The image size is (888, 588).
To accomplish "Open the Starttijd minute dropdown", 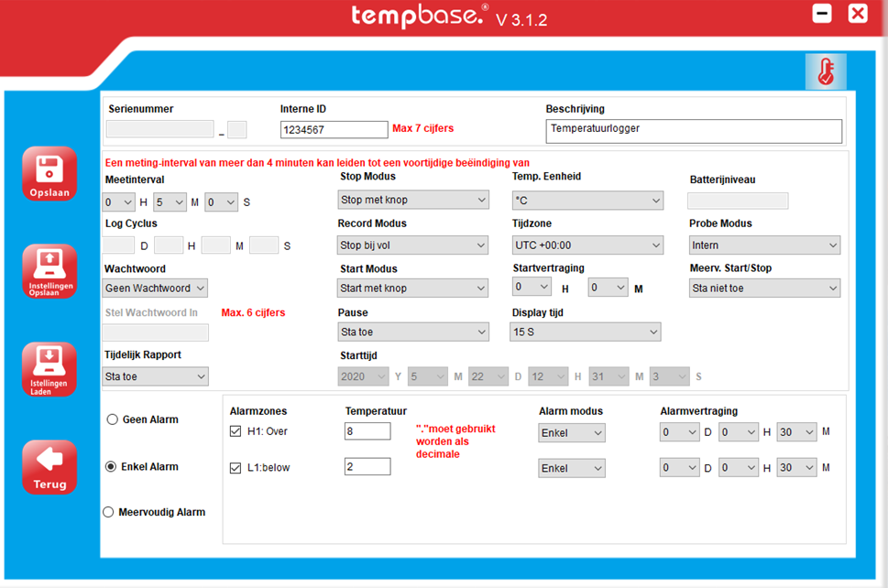I will click(x=608, y=376).
